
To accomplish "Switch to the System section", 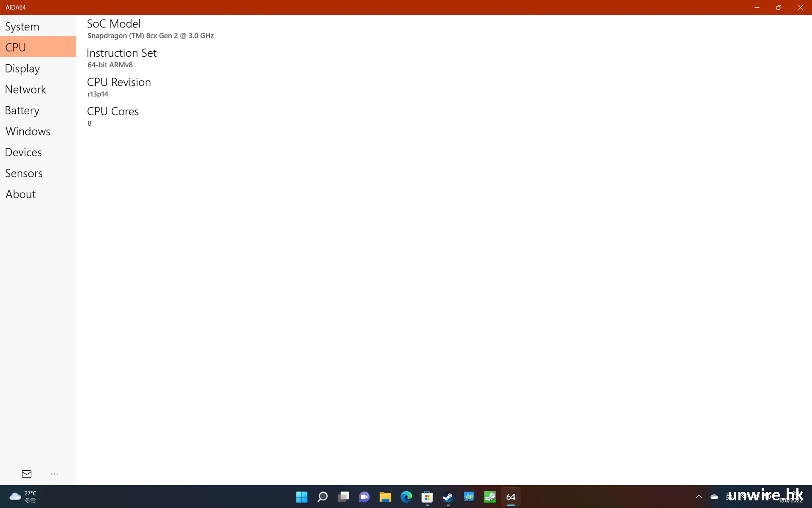I will (x=22, y=27).
